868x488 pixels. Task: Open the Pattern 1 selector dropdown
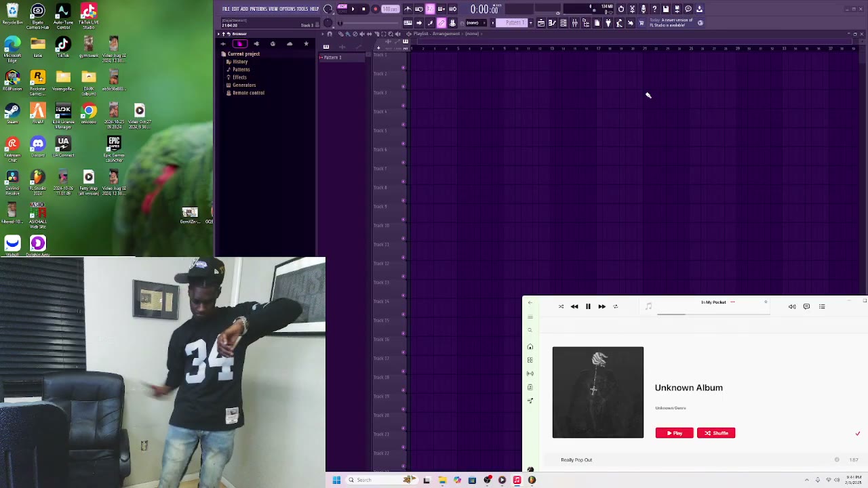(514, 23)
